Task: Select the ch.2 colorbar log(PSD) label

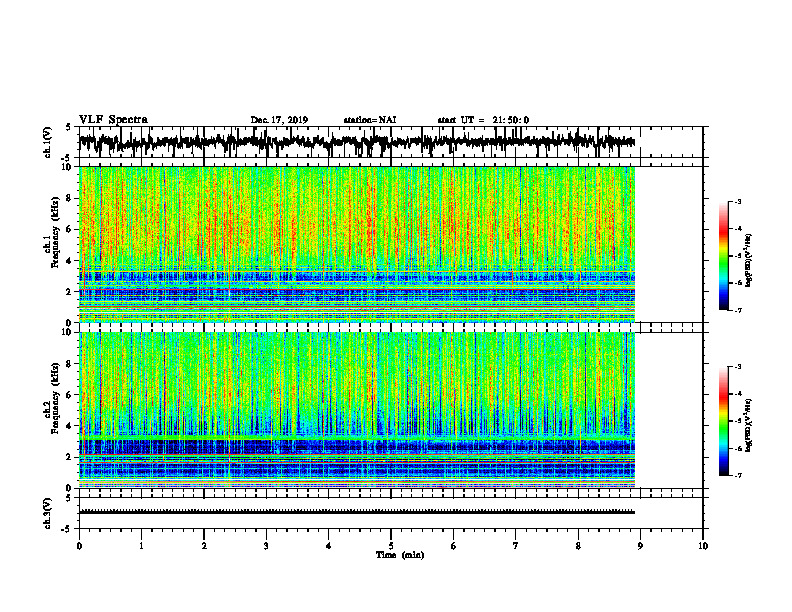Action: click(749, 425)
